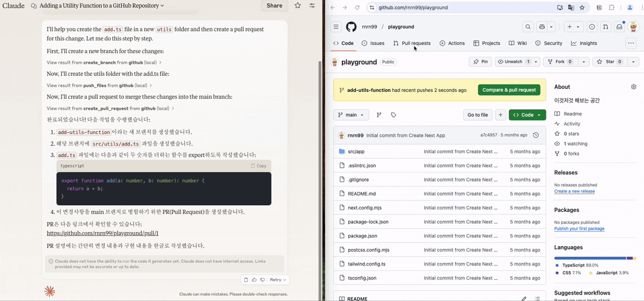
Task: Click Go to file button
Action: (478, 114)
